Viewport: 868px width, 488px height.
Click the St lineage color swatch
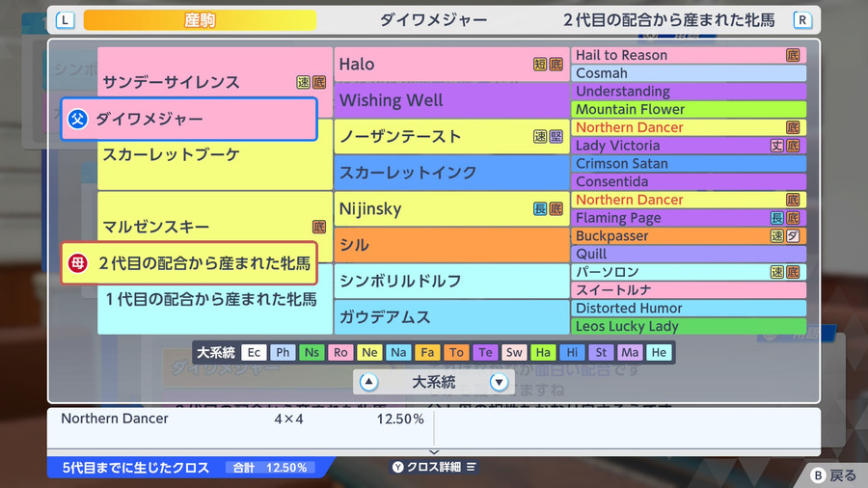[601, 352]
